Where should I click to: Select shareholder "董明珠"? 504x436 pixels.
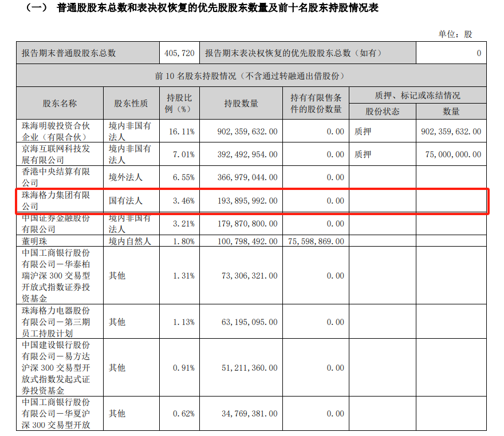(34, 241)
